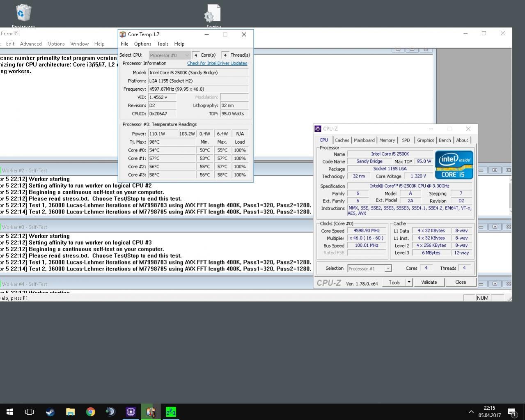Image resolution: width=525 pixels, height=420 pixels.
Task: Click the Core Temp title bar icon
Action: [123, 34]
